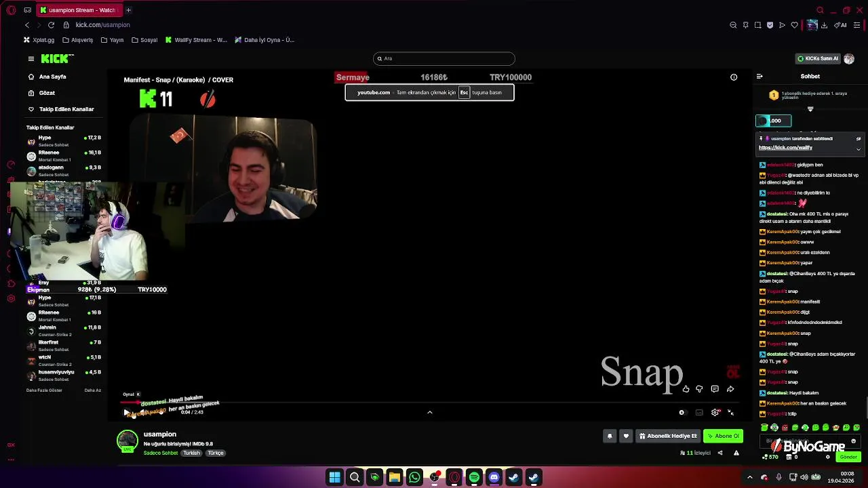Open followed channel husamviyuviyu

click(x=64, y=375)
